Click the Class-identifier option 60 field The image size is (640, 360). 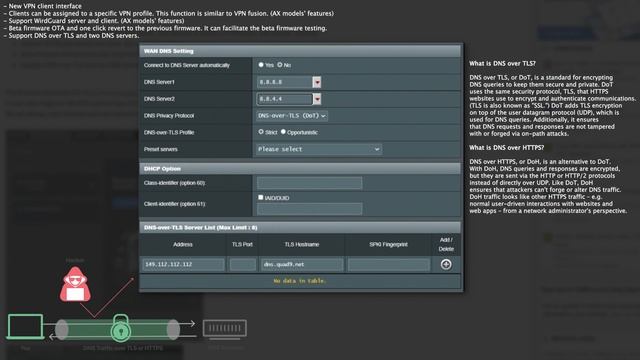click(x=309, y=183)
